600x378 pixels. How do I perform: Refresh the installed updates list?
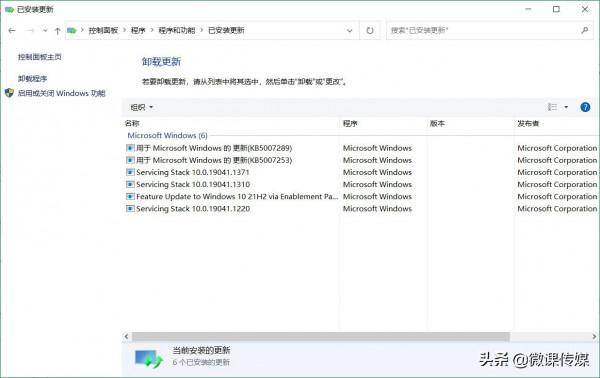pyautogui.click(x=370, y=31)
